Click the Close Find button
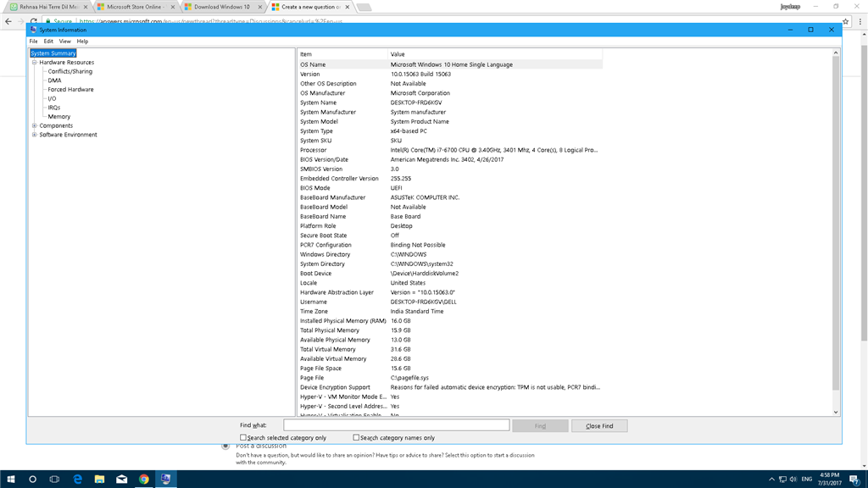The width and height of the screenshot is (868, 488). tap(599, 426)
